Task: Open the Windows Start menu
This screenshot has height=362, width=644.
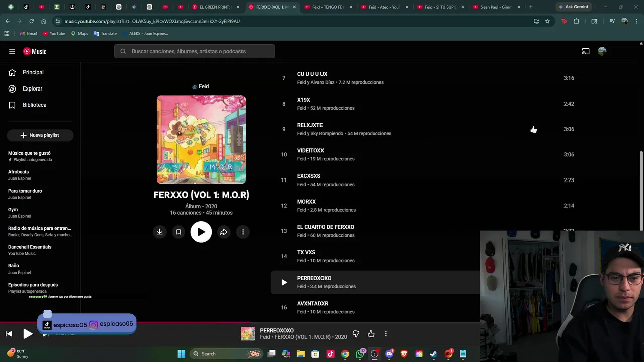Action: tap(181, 354)
